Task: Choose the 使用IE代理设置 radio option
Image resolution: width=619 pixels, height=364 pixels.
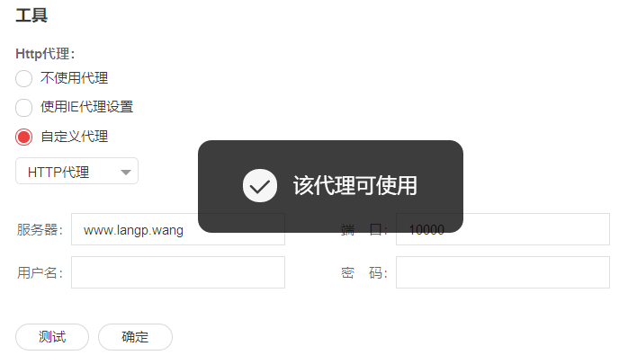Action: (x=23, y=108)
